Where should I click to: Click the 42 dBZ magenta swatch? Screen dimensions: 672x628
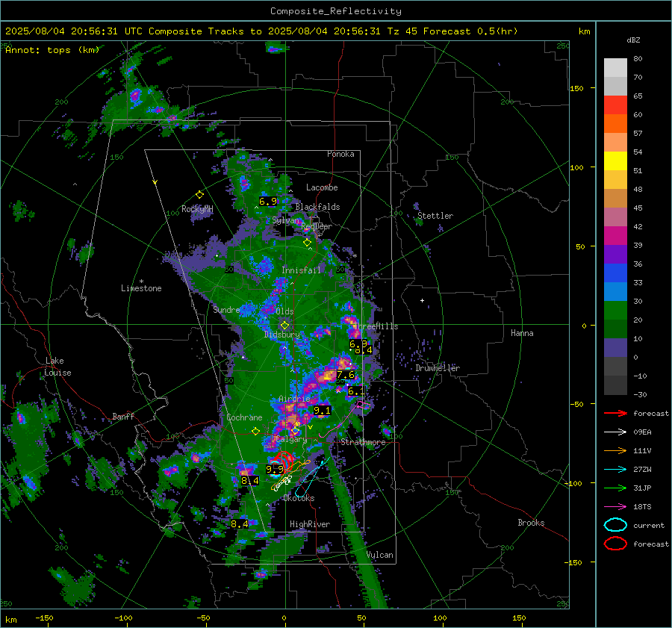pyautogui.click(x=615, y=235)
